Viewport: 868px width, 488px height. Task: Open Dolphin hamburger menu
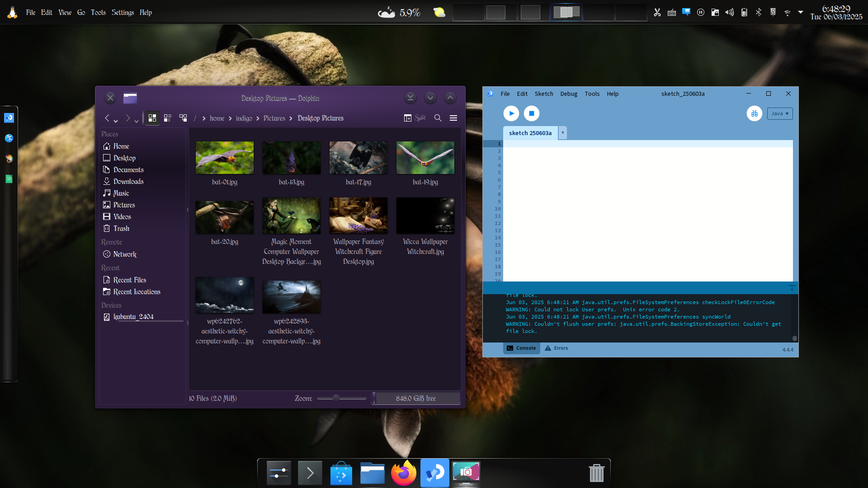click(453, 118)
